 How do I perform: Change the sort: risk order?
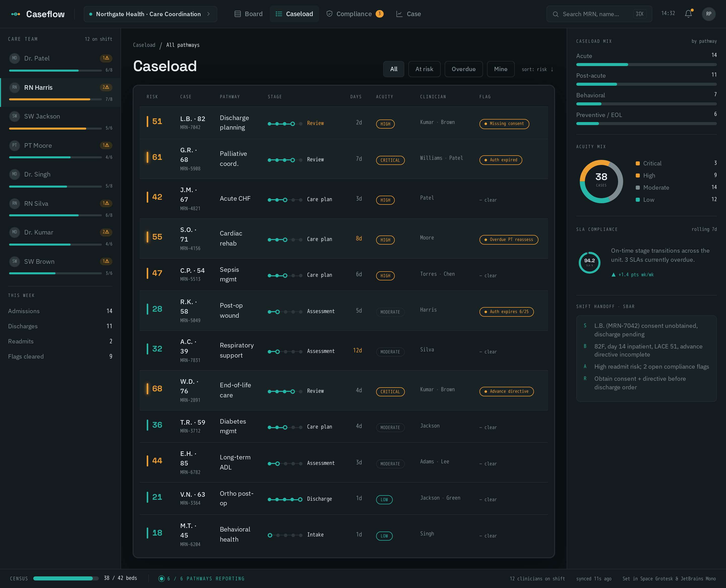pyautogui.click(x=537, y=69)
